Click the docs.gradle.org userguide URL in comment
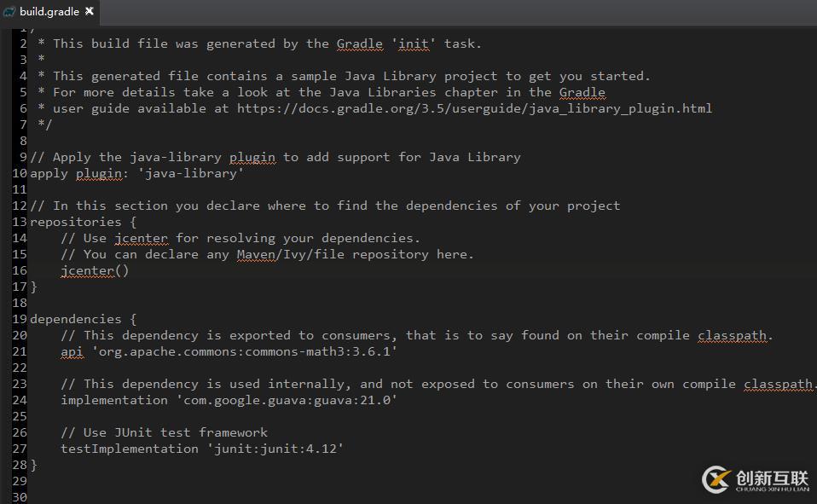Image resolution: width=817 pixels, height=504 pixels. pos(474,108)
